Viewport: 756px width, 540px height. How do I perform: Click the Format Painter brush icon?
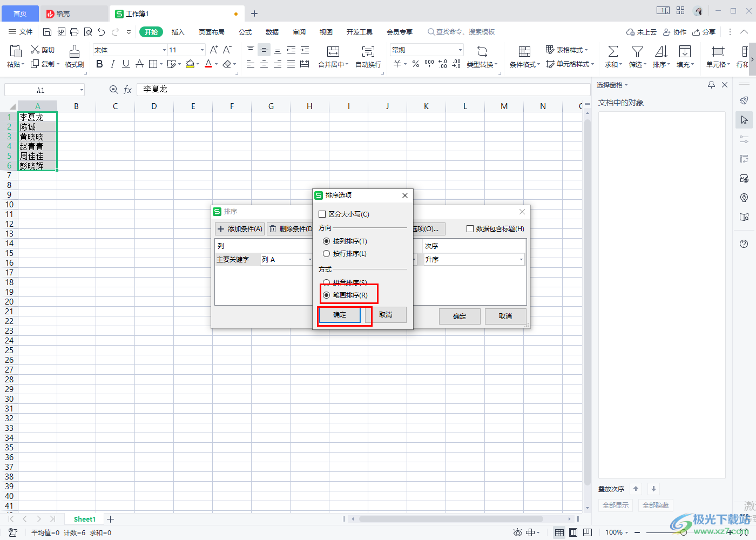(x=75, y=51)
